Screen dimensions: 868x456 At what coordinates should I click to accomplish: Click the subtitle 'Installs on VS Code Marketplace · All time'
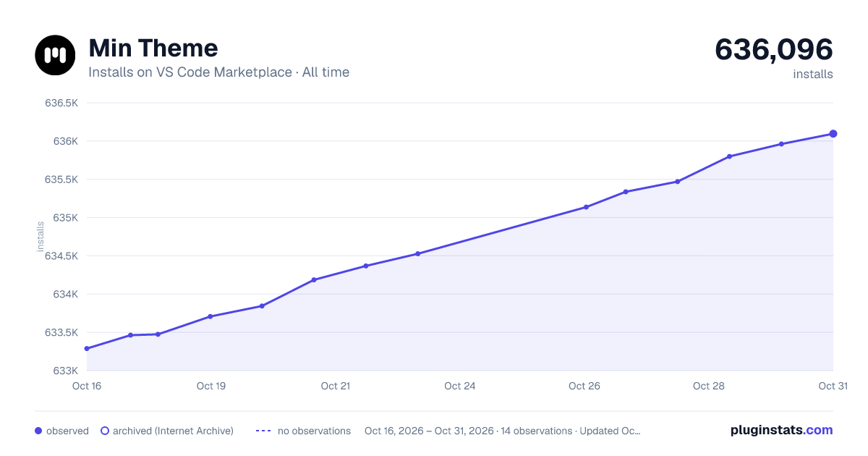click(219, 72)
